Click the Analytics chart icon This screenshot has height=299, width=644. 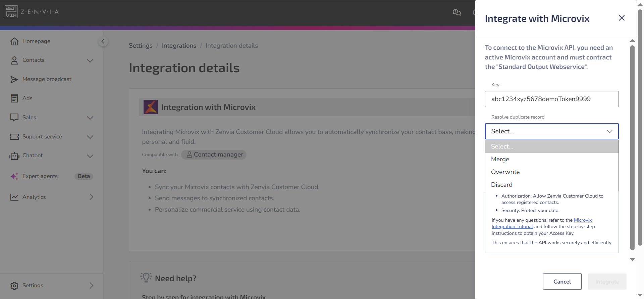click(14, 197)
